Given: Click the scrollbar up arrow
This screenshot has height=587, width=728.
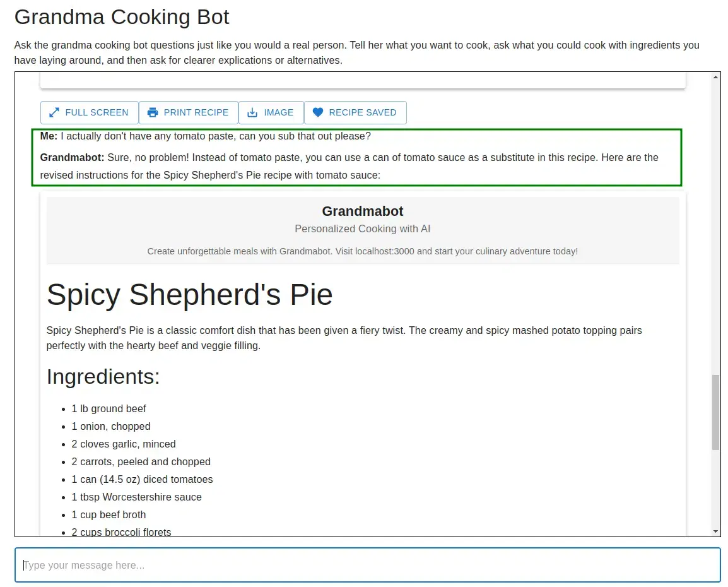Looking at the screenshot, I should click(715, 77).
